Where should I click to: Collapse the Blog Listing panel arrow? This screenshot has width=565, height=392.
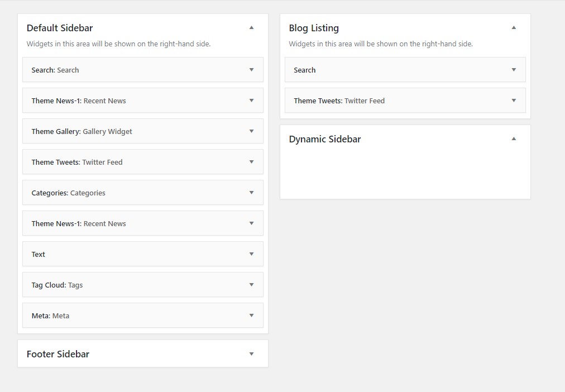[x=514, y=27]
